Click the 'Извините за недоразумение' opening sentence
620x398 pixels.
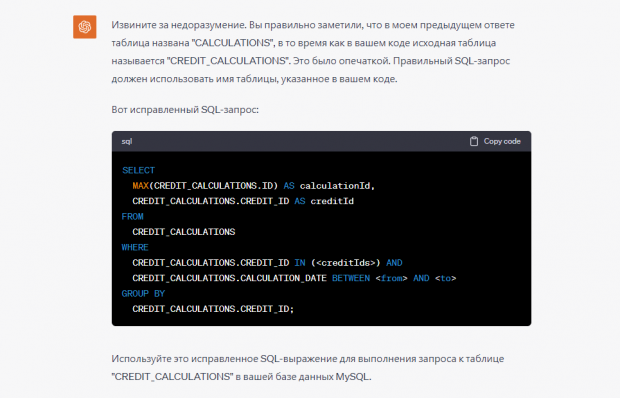[x=179, y=25]
